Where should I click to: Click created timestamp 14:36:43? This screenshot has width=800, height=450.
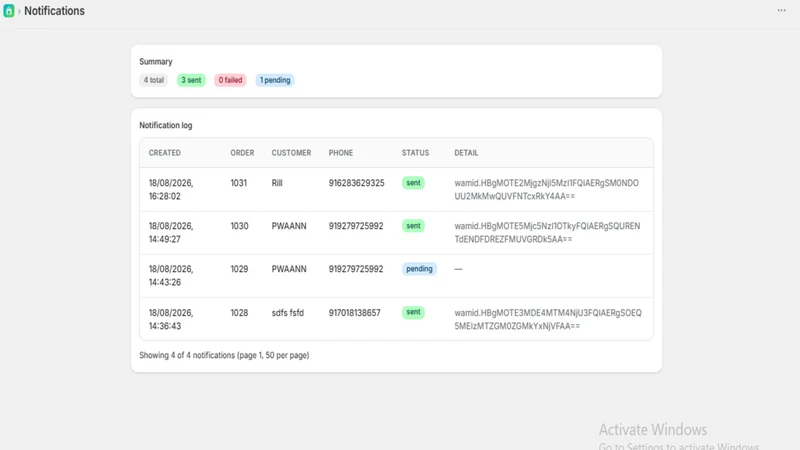(164, 326)
